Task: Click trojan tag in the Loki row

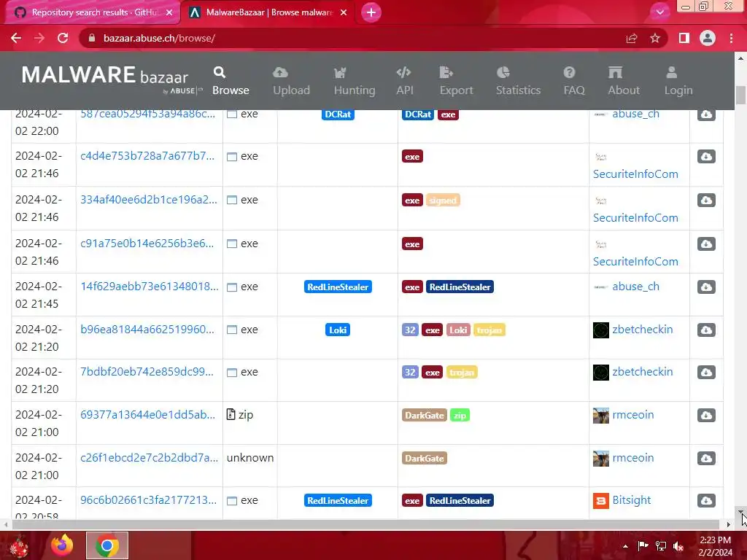Action: [x=489, y=330]
